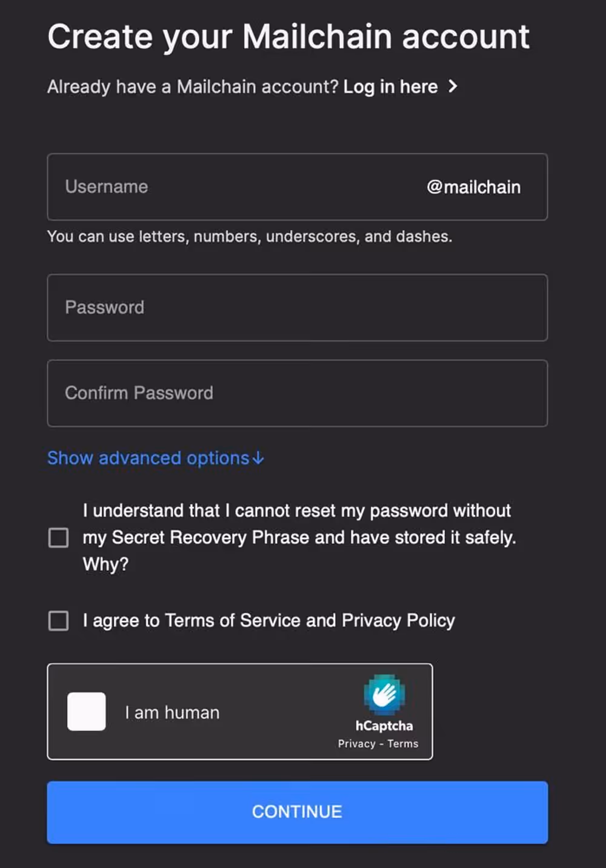The height and width of the screenshot is (868, 606).
Task: Click the Create your Mailchain account heading
Action: point(288,36)
